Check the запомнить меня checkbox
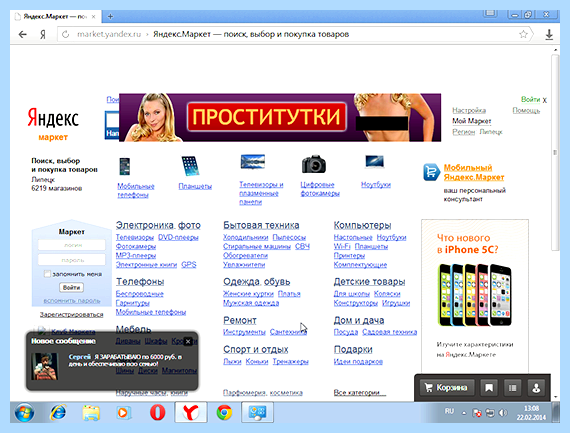Image resolution: width=570 pixels, height=433 pixels. (x=47, y=274)
